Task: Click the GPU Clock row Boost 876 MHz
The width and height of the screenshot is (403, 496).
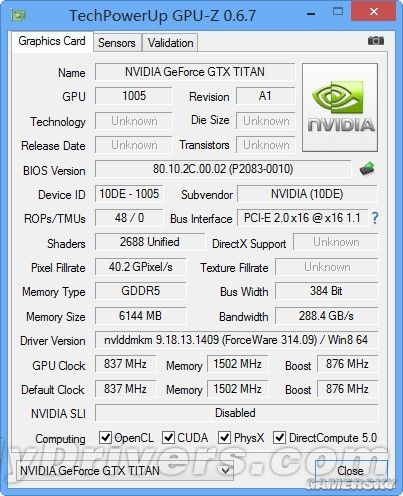Action: pyautogui.click(x=347, y=364)
